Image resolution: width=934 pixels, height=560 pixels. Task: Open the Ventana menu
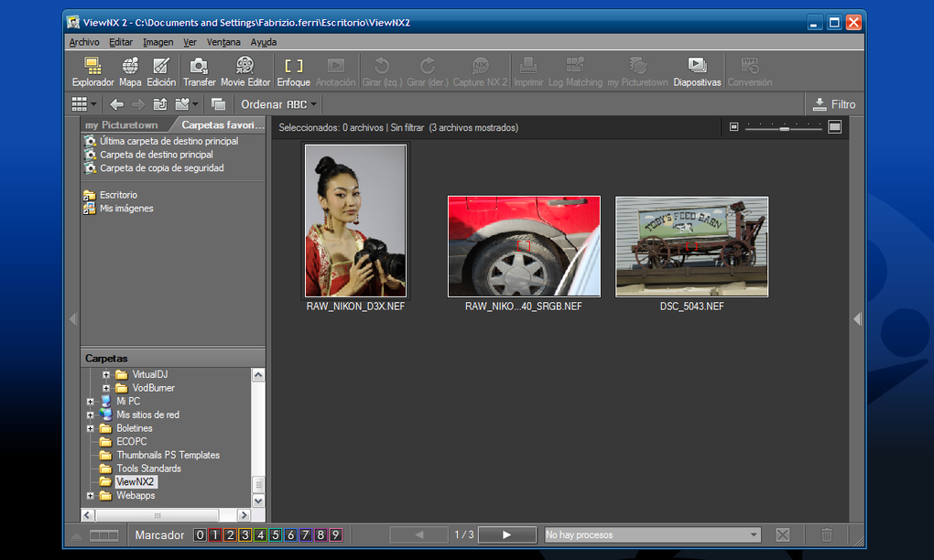(223, 42)
